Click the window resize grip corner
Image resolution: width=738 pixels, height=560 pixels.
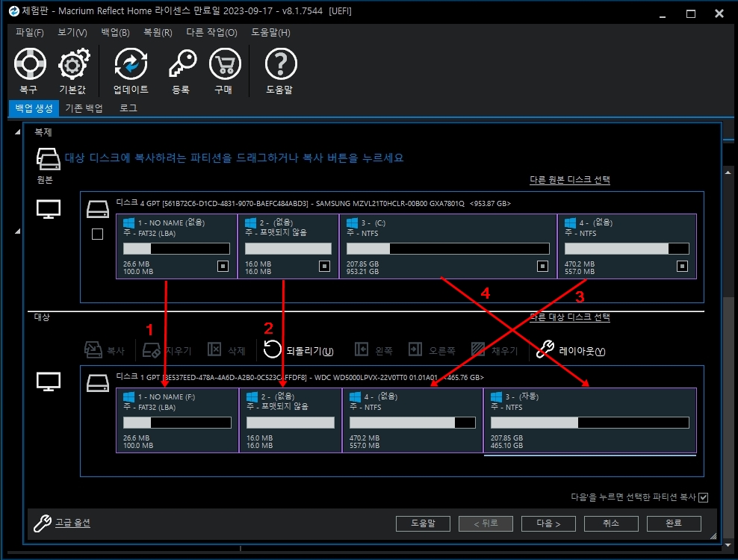click(x=713, y=536)
